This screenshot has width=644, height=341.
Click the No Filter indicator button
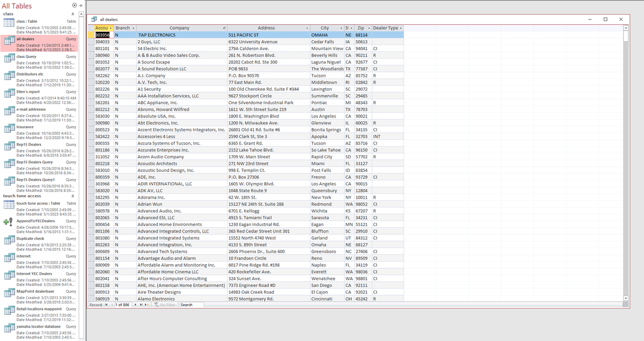point(165,304)
